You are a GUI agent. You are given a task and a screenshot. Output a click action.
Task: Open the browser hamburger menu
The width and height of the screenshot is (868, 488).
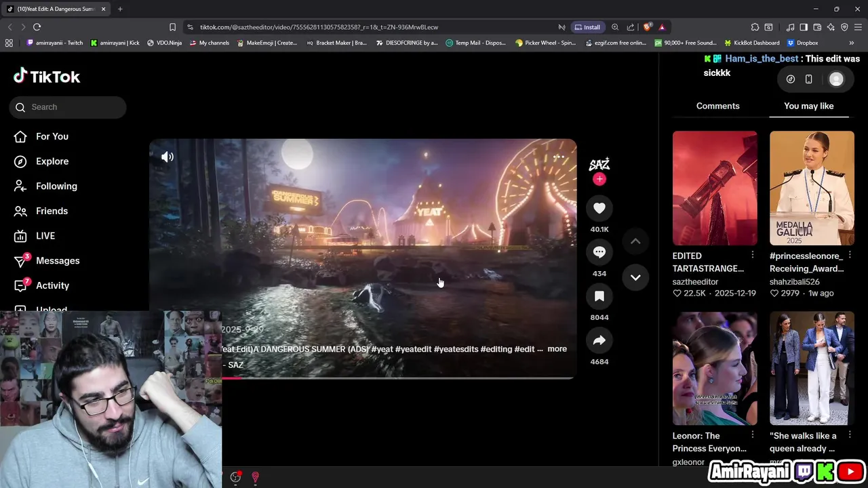[859, 27]
